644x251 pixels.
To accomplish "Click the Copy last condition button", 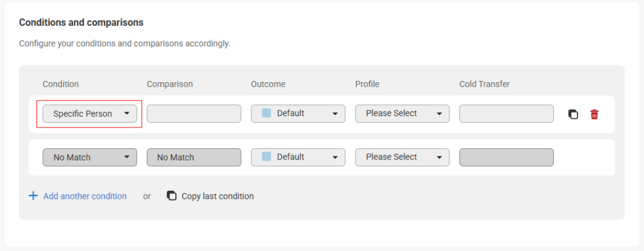I will [x=218, y=196].
